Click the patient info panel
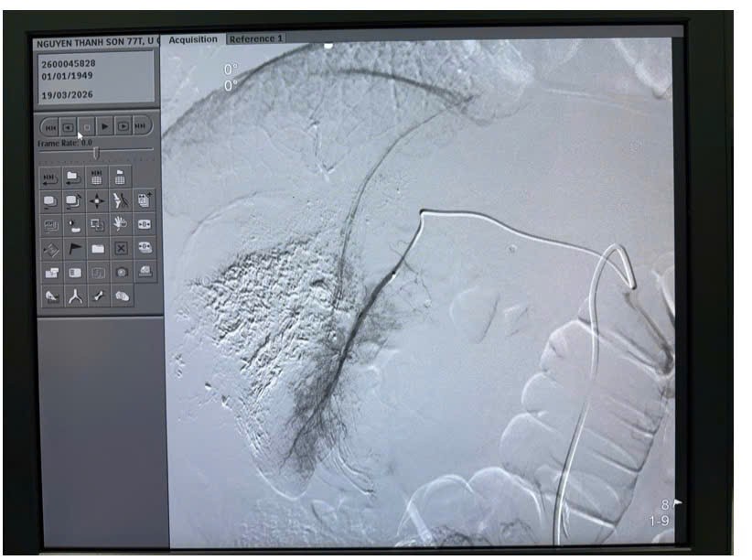 [96, 78]
